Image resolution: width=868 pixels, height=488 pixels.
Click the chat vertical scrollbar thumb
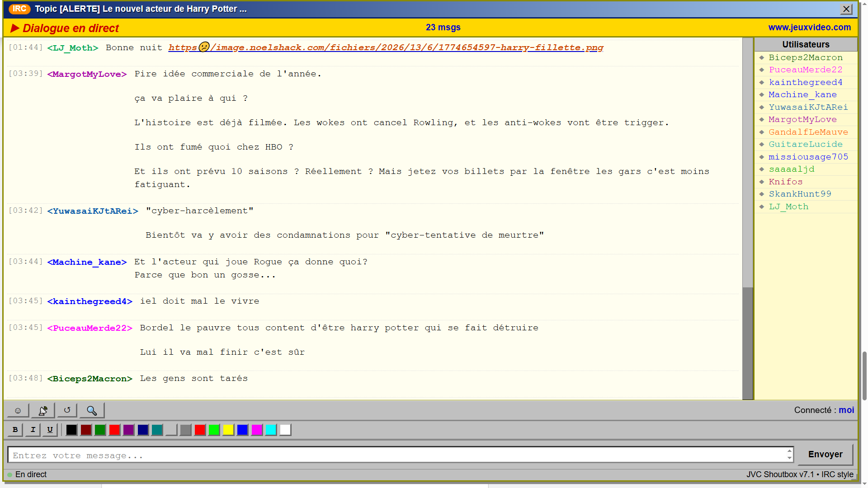[748, 343]
